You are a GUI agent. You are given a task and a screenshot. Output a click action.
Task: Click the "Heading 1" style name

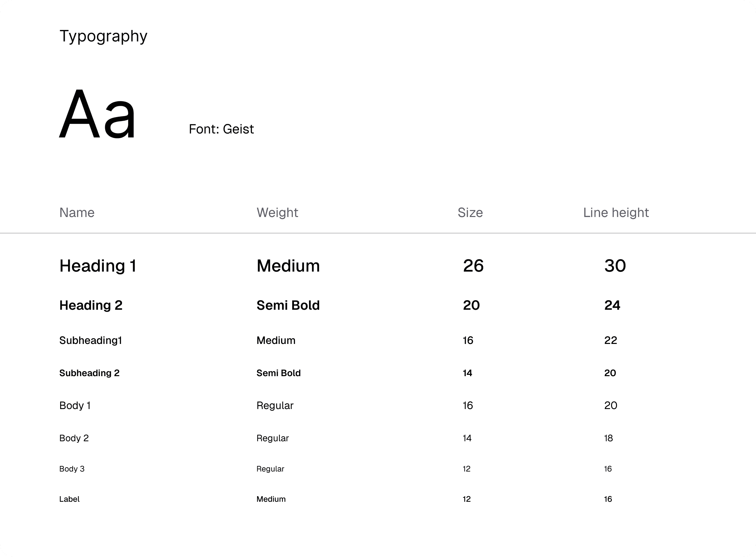coord(98,266)
